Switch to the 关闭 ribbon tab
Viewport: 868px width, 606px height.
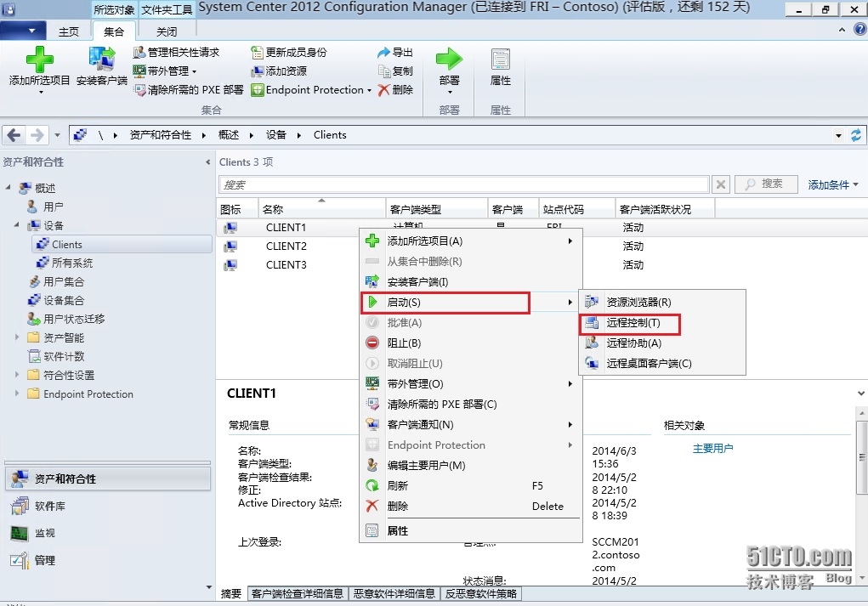(x=167, y=31)
